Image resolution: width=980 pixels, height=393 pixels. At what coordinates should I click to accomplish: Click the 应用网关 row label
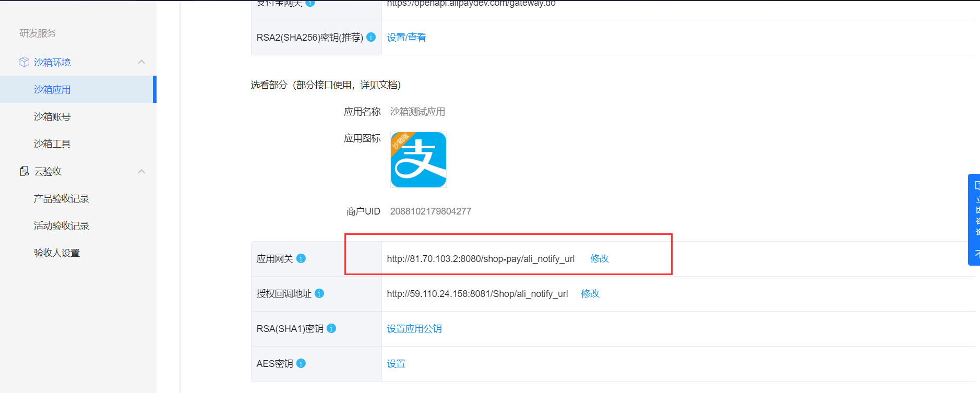pyautogui.click(x=275, y=258)
